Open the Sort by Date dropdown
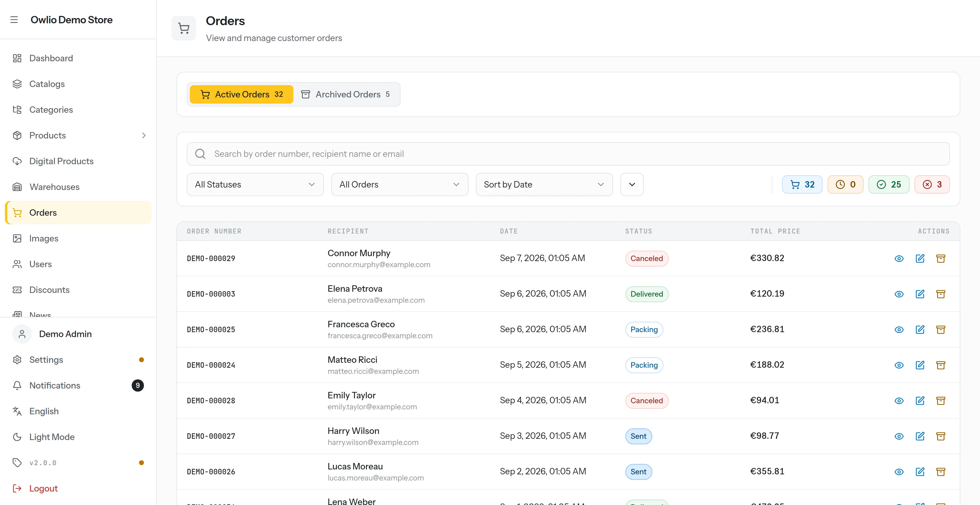The image size is (980, 505). pos(545,184)
